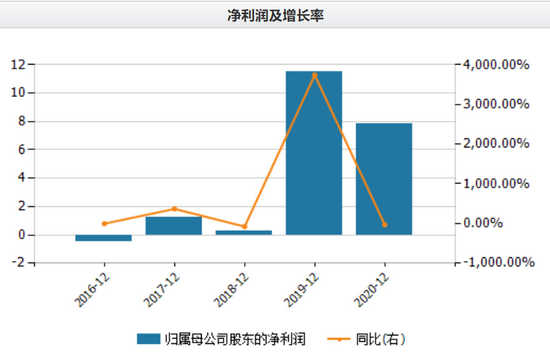
Task: Click the left axis value 6
Action: (x=22, y=150)
